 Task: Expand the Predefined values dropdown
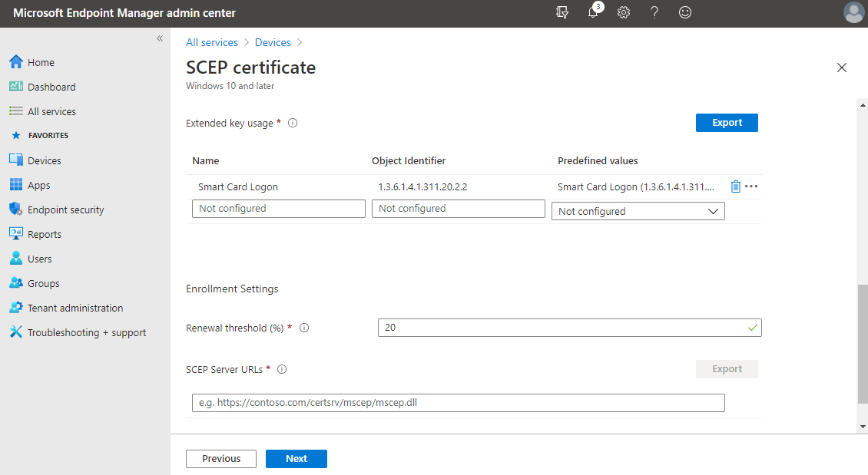point(638,211)
